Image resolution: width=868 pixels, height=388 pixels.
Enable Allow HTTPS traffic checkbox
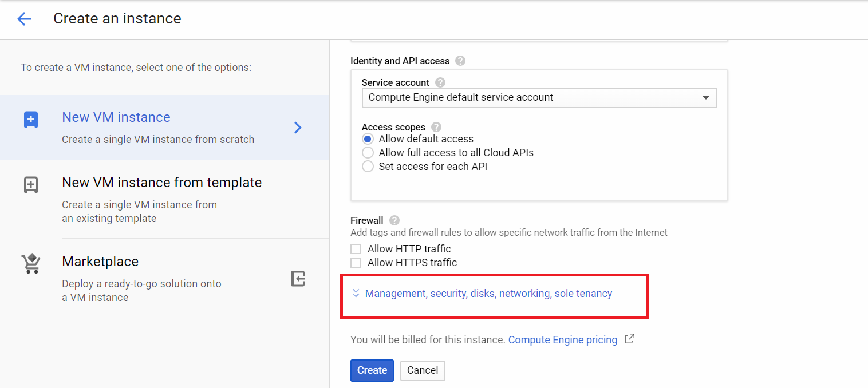click(356, 263)
